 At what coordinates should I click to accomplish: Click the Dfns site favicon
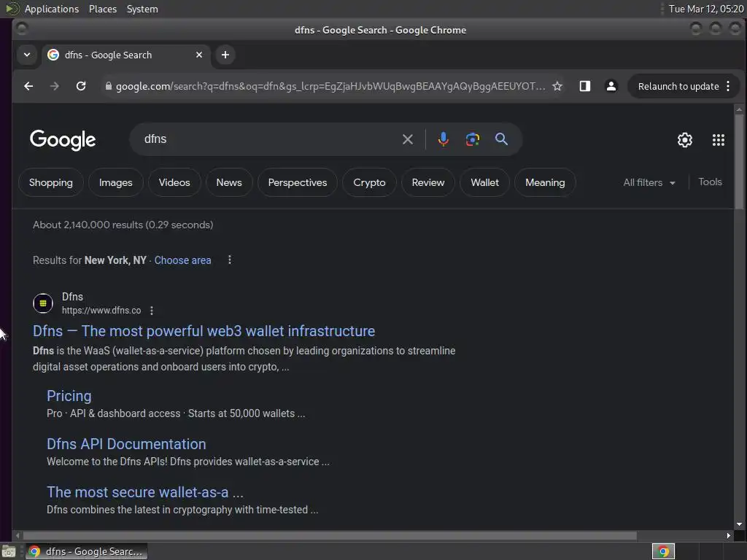[x=43, y=303]
